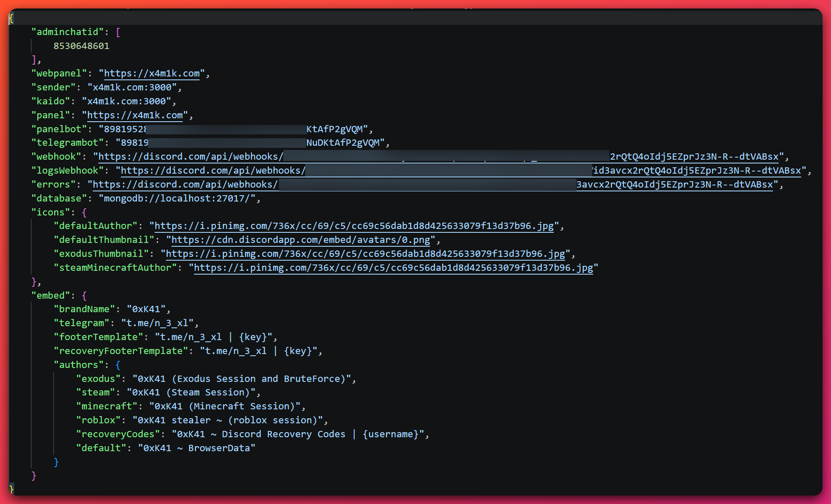Screen dimensions: 831x504
Task: Select the roblox stealer value text
Action: click(x=228, y=420)
